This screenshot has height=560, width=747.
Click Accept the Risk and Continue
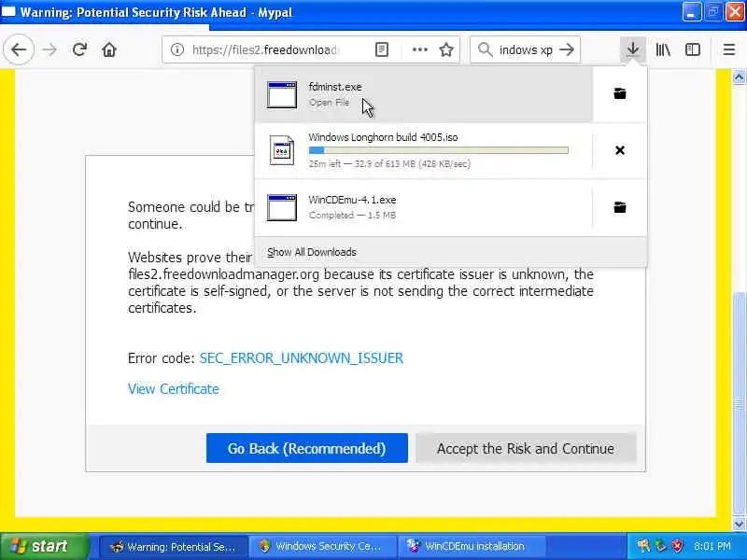point(526,448)
